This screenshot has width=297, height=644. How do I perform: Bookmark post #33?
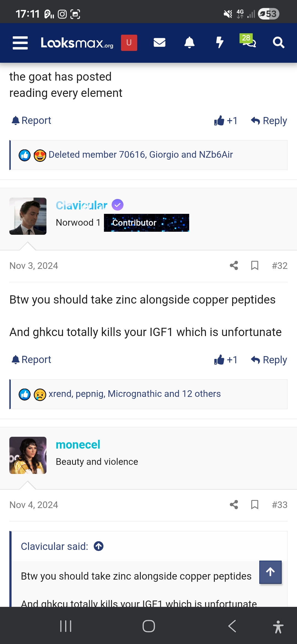pyautogui.click(x=255, y=505)
